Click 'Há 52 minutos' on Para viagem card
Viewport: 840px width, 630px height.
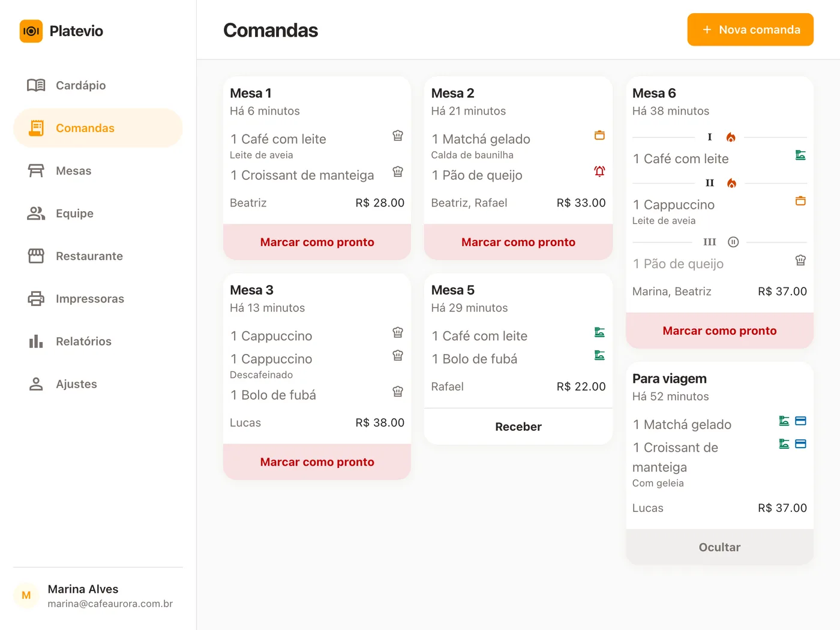coord(671,397)
